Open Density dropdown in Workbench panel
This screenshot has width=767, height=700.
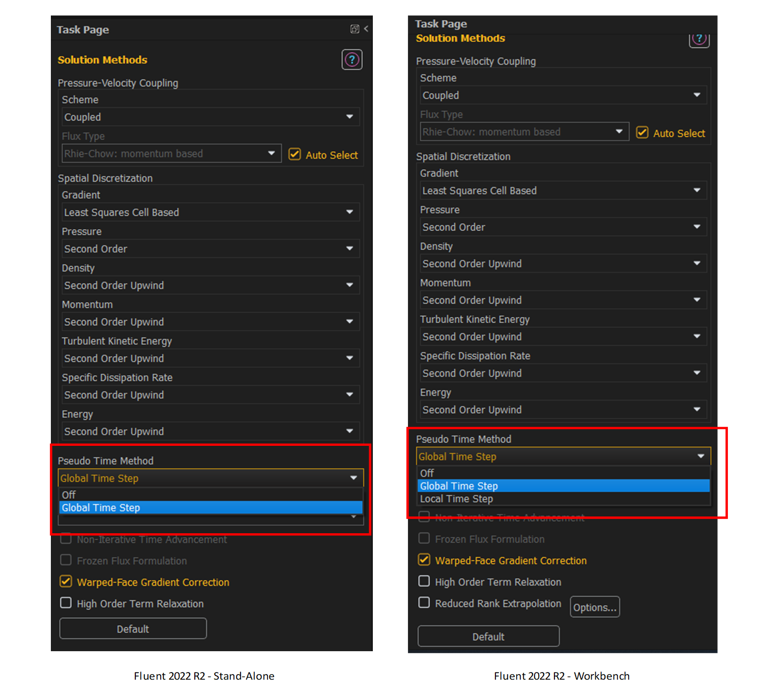pos(564,263)
